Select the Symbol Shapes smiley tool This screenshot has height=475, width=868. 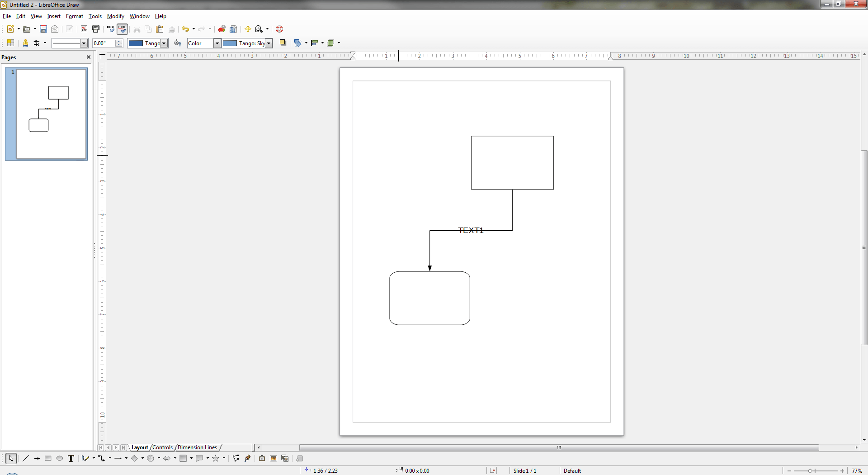point(151,458)
